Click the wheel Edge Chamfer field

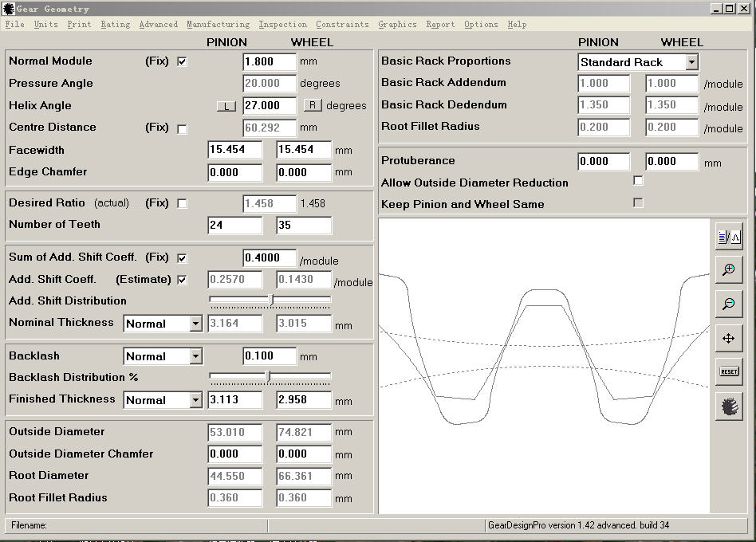pos(304,172)
